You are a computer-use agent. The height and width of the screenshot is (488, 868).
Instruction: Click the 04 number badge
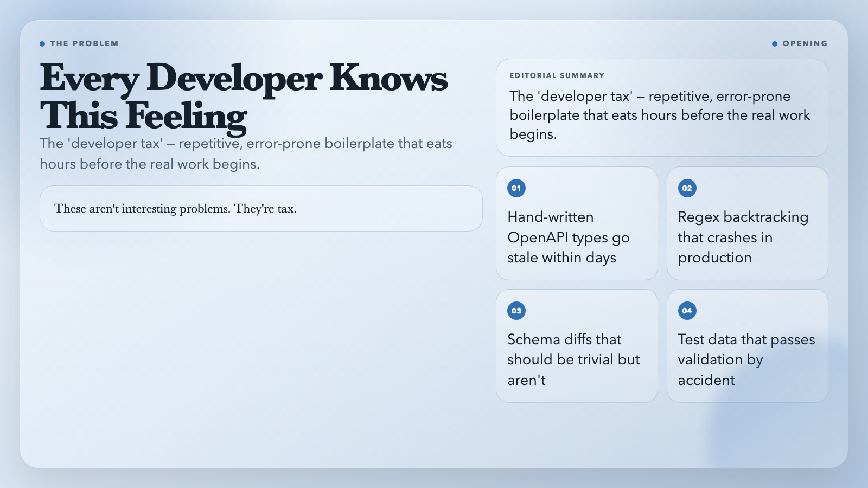[687, 311]
